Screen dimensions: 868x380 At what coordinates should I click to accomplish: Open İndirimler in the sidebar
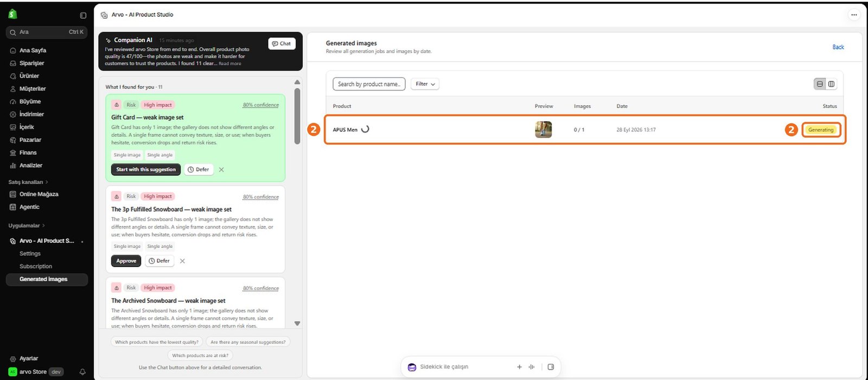point(31,115)
